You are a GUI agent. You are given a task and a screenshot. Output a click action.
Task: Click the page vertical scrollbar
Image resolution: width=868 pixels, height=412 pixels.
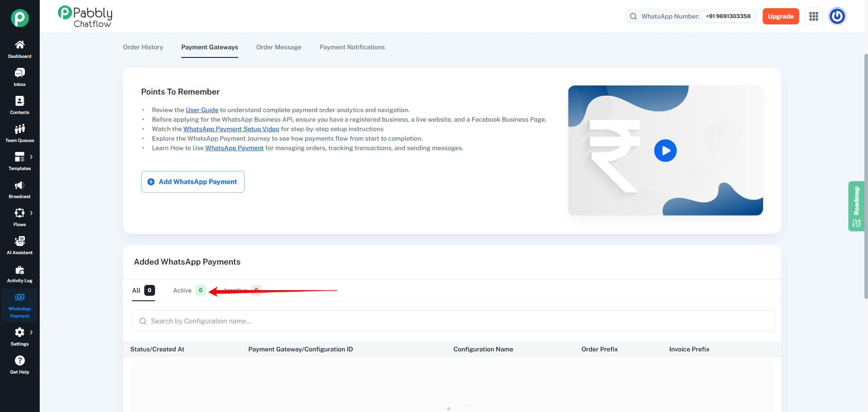(866, 176)
